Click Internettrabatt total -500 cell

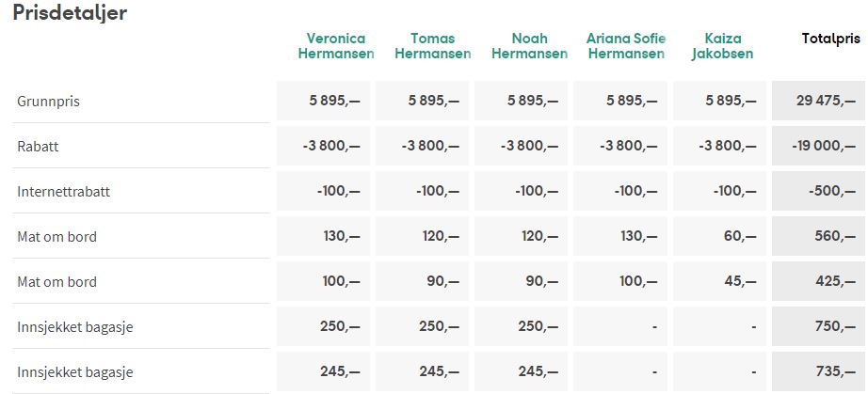pos(818,191)
